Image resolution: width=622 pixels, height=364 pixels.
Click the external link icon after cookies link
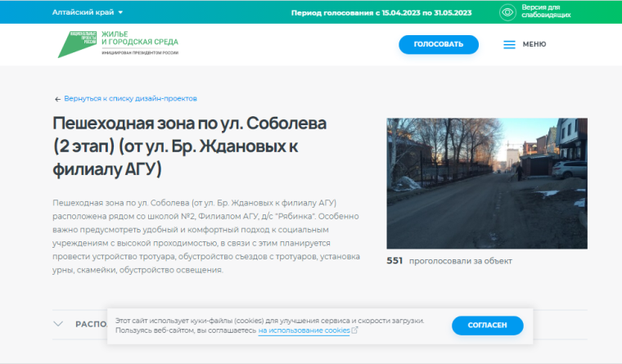(x=354, y=330)
